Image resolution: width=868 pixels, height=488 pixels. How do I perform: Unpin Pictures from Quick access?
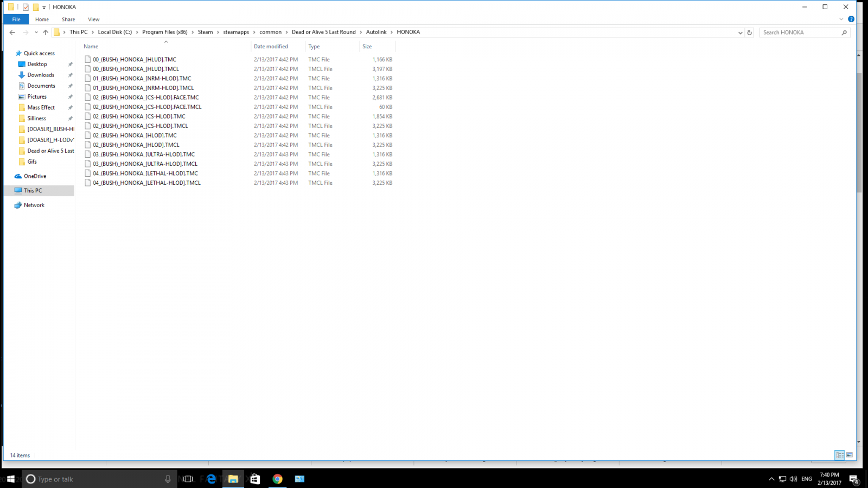point(70,97)
